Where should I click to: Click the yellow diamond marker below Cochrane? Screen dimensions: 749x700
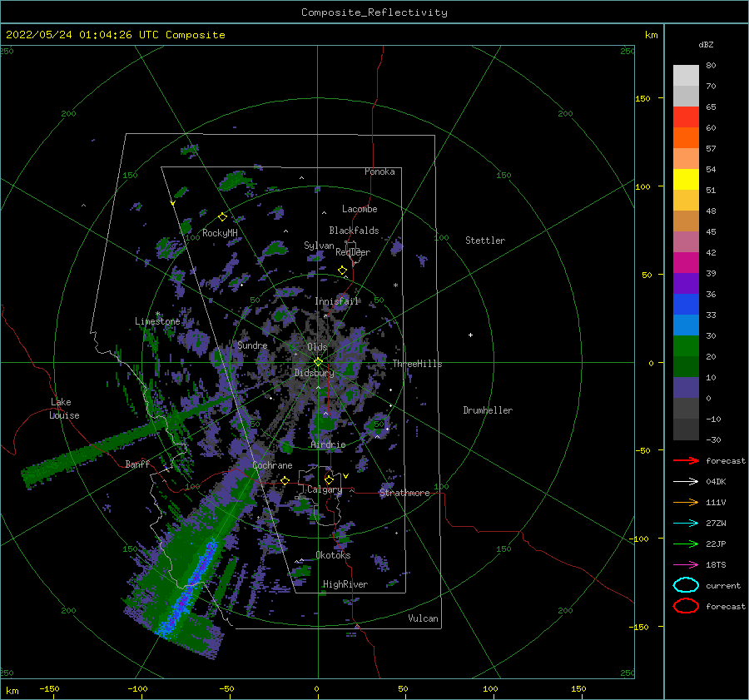pyautogui.click(x=285, y=481)
